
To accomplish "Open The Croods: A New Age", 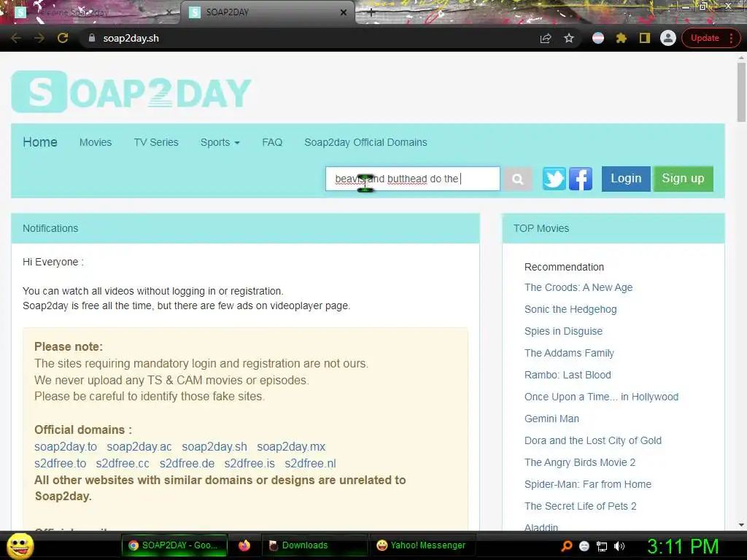I will (578, 287).
